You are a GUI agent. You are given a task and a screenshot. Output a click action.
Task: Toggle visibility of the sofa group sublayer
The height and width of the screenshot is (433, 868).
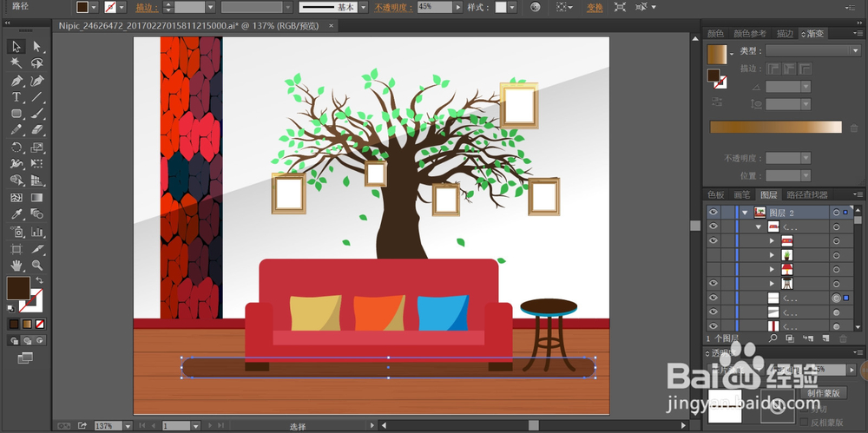[x=713, y=240]
